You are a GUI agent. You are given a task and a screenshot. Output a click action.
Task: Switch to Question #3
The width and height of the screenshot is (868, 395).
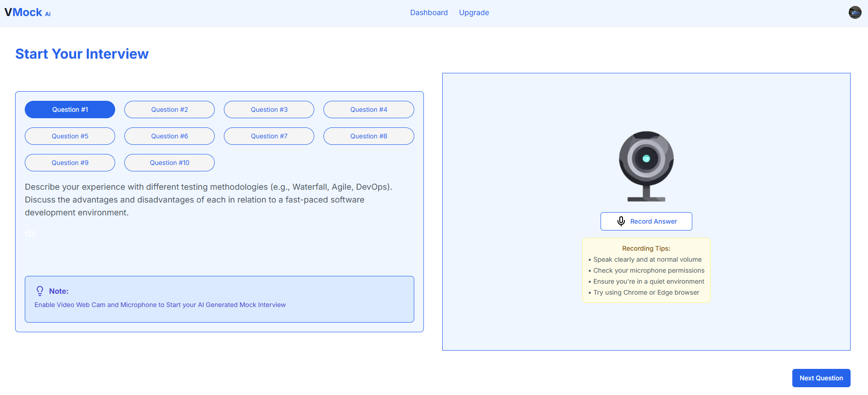tap(269, 110)
